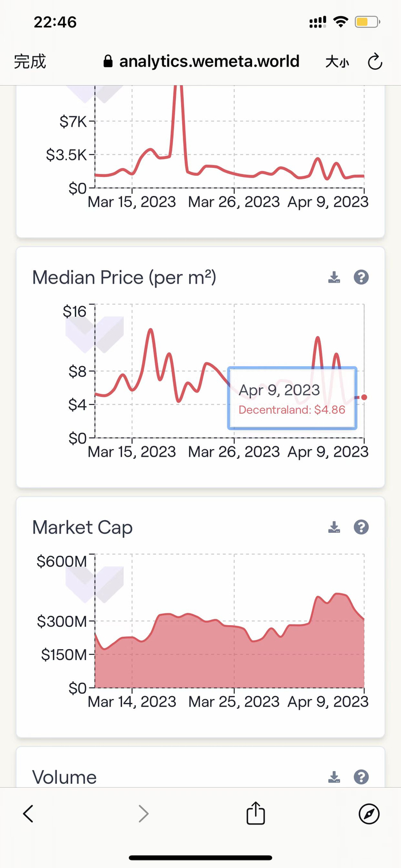Open help for Median Price chart
The width and height of the screenshot is (401, 868).
point(361,277)
